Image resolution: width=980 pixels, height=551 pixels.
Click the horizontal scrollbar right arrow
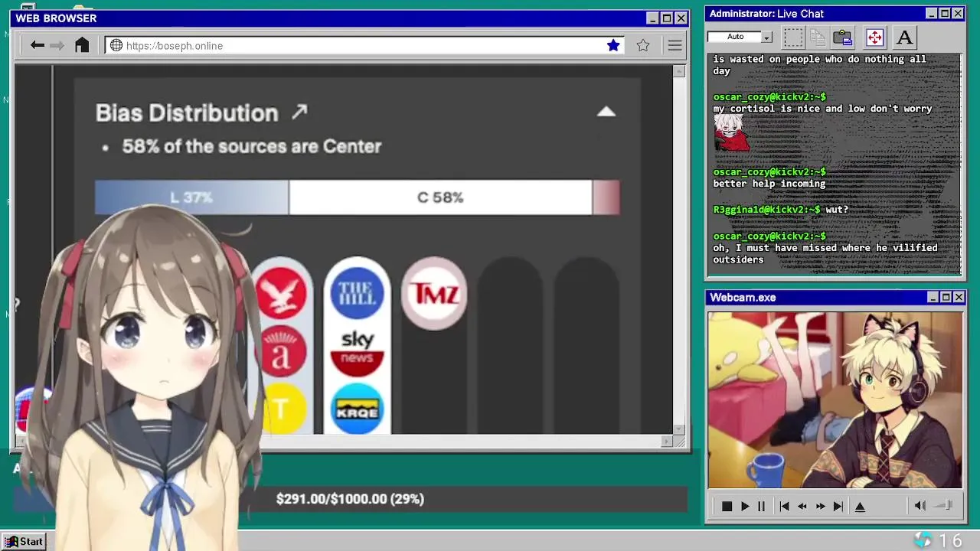pyautogui.click(x=667, y=442)
